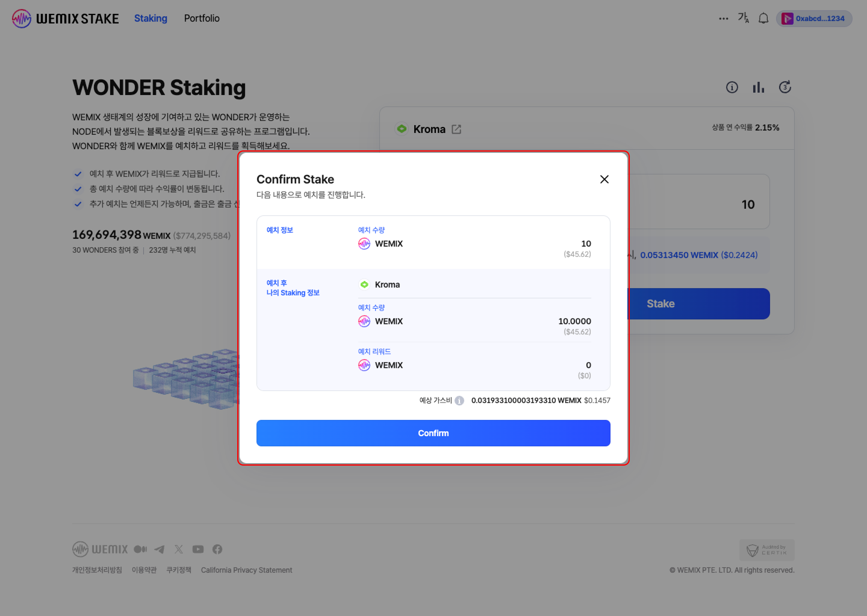Click the refresh countdown icon
Image resolution: width=867 pixels, height=616 pixels.
[785, 88]
